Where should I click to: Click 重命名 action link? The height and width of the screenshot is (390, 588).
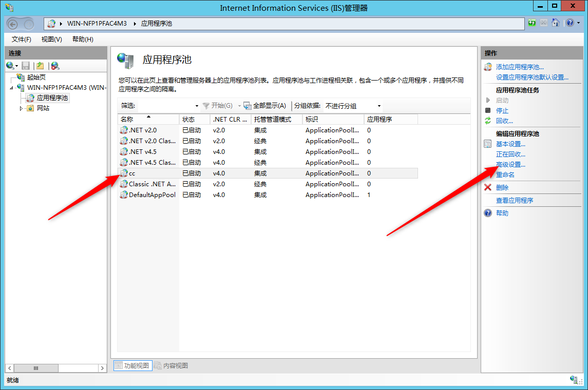point(505,174)
